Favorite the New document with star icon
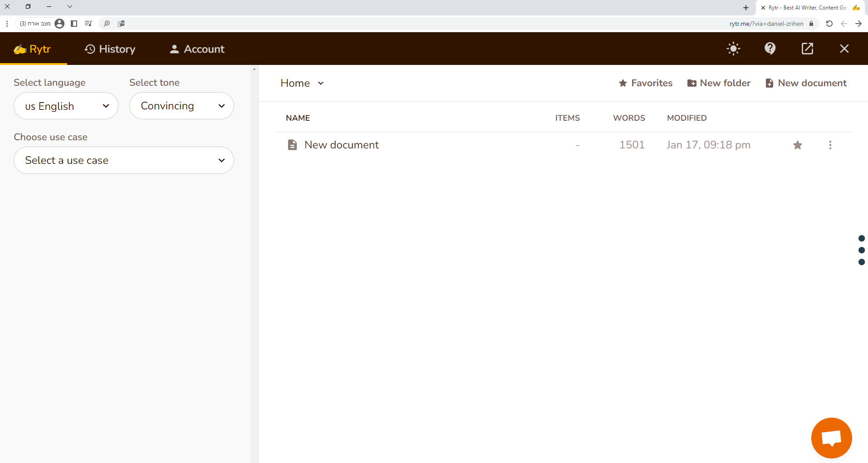The width and height of the screenshot is (868, 463). [x=798, y=145]
